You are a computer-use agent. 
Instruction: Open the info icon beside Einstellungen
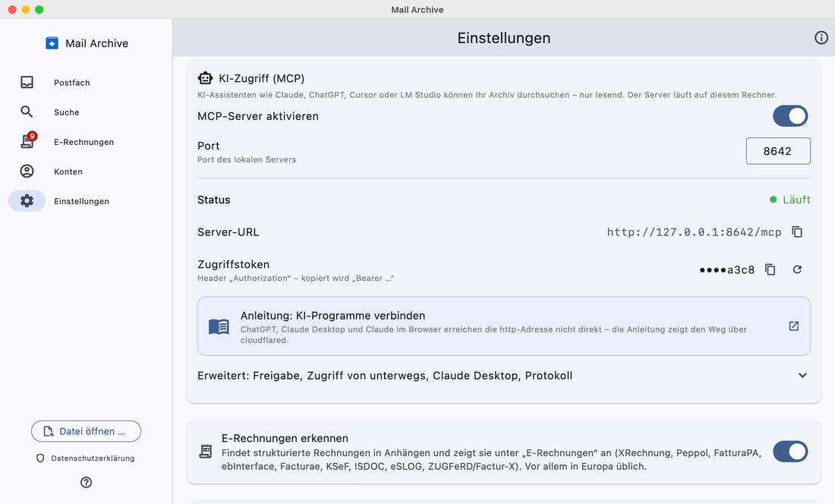pos(821,38)
